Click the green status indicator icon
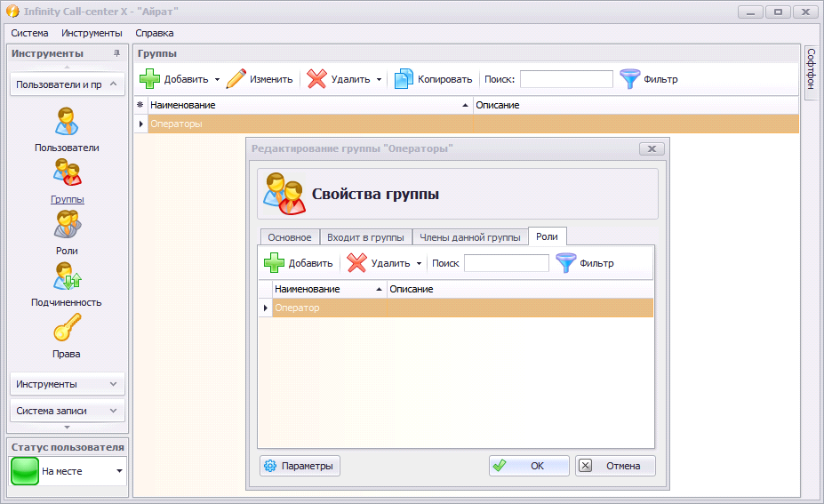This screenshot has width=824, height=504. [x=25, y=471]
